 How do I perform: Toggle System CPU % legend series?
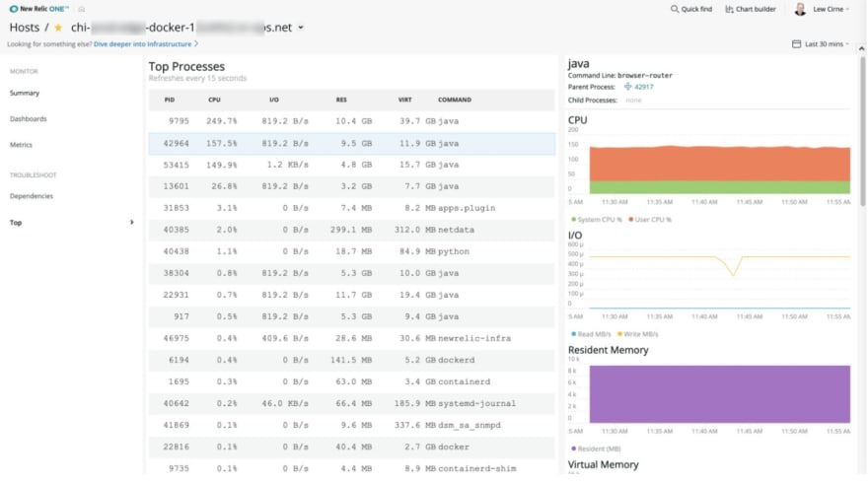[x=596, y=220]
